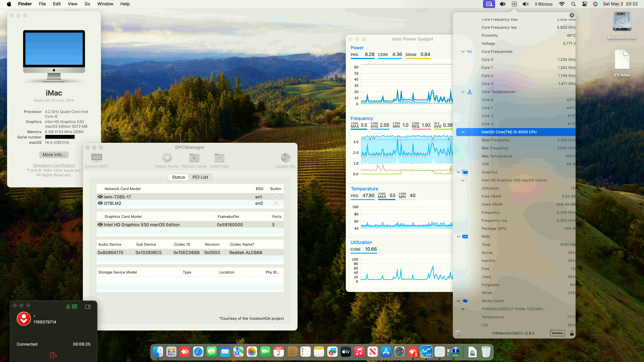Click More Info... button

[54, 155]
